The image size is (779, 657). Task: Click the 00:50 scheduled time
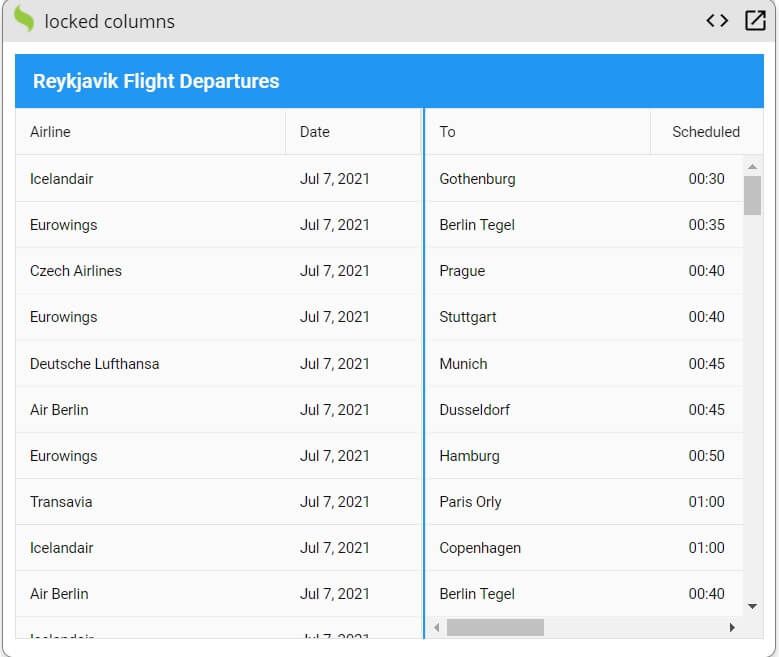pos(706,456)
